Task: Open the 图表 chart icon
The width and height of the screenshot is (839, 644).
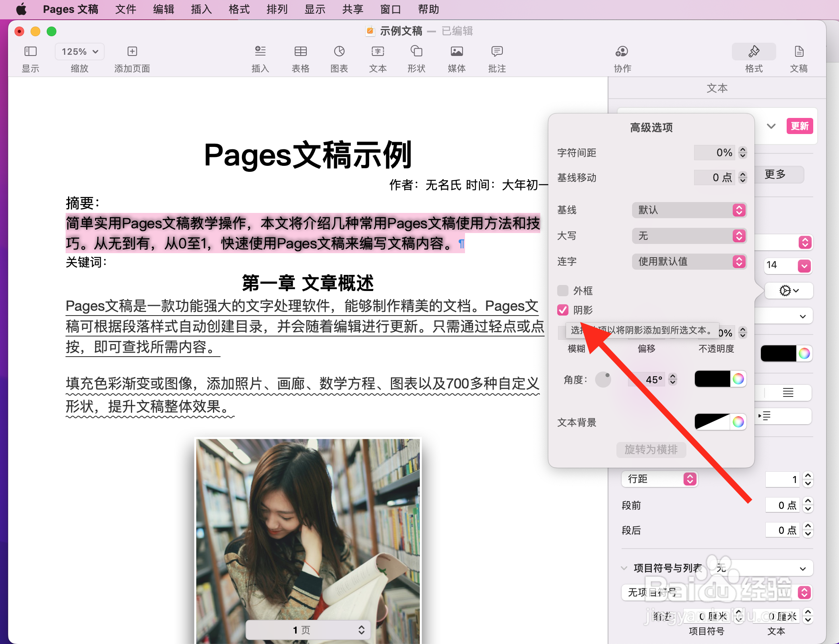Action: [339, 52]
